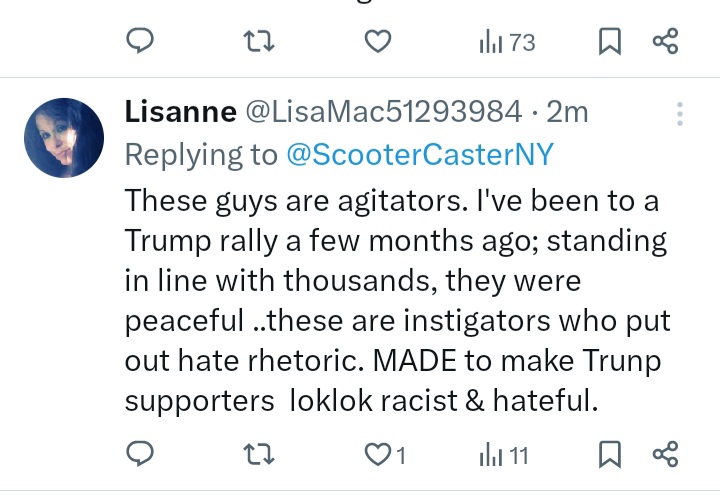
Task: Open Lisanne's tweet text about agitators
Action: tap(395, 300)
